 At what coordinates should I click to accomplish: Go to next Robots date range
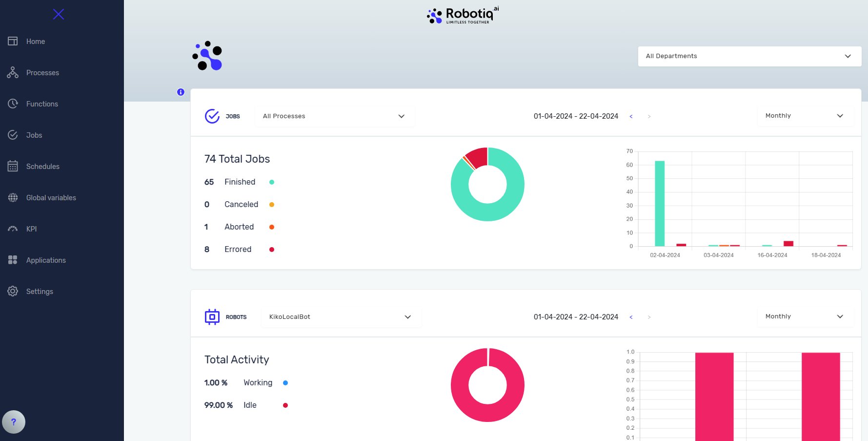point(649,317)
